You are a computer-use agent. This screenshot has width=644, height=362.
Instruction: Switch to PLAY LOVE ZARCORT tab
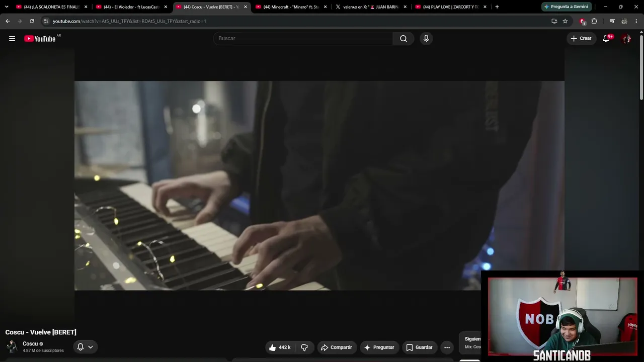click(x=451, y=7)
